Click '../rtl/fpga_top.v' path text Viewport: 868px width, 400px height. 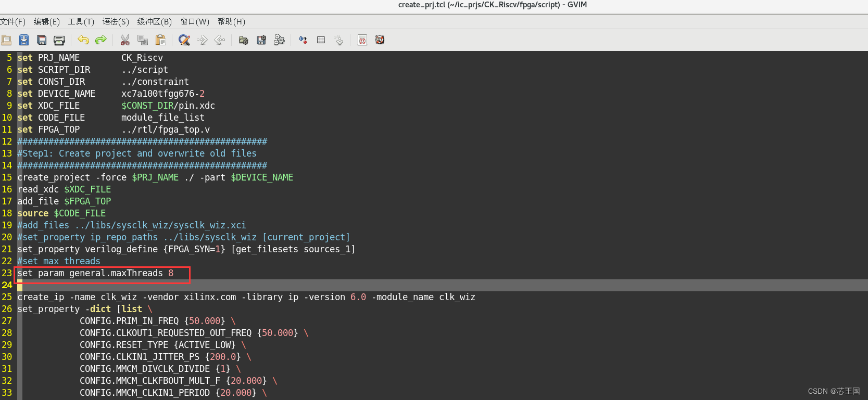[166, 130]
